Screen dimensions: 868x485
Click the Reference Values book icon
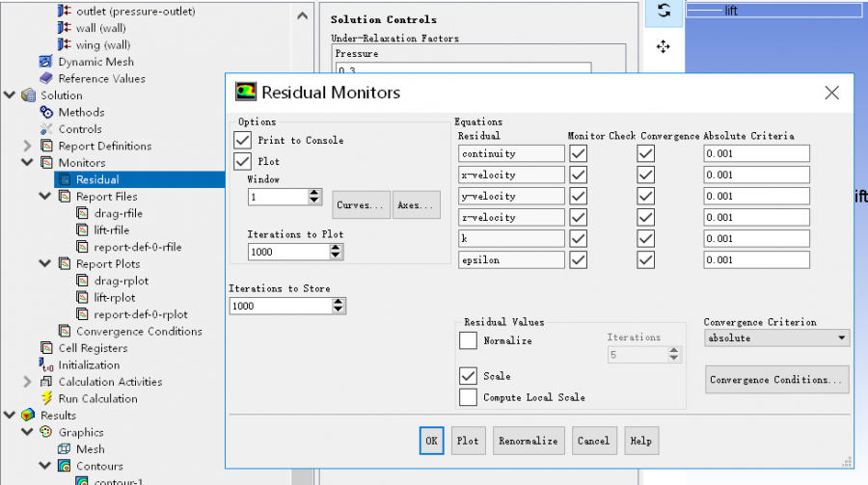click(46, 78)
